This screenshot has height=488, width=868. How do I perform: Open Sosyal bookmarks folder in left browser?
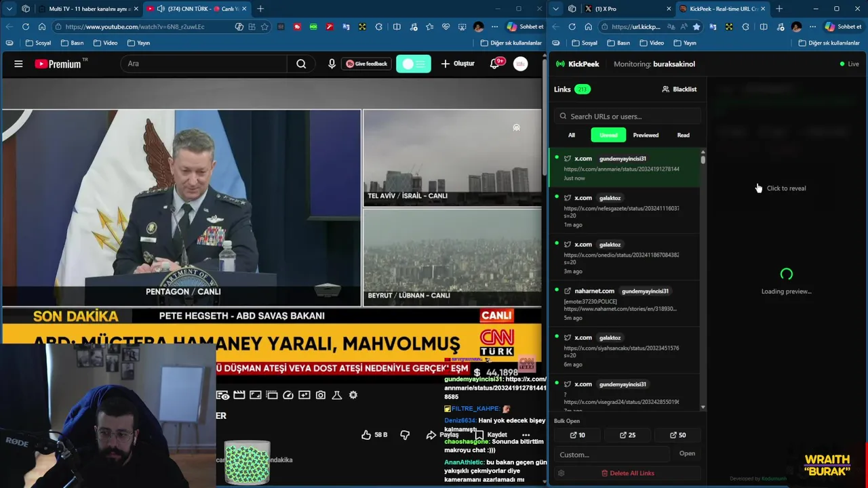click(38, 43)
